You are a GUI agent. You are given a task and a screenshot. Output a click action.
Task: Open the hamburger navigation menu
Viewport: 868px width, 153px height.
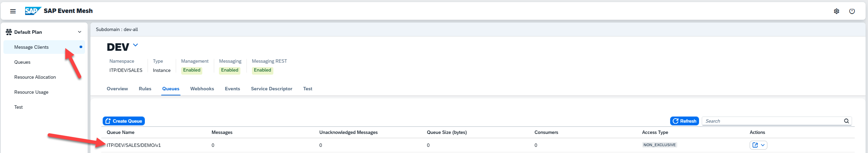click(x=13, y=11)
